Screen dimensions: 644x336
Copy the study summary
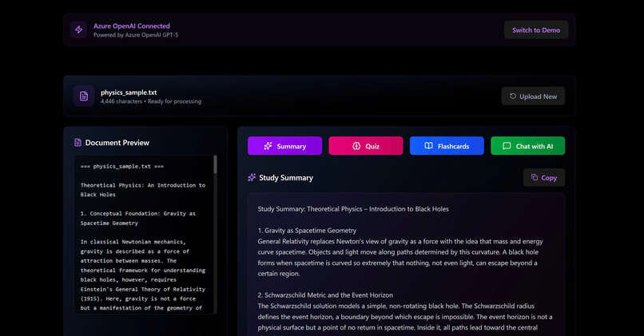(544, 178)
